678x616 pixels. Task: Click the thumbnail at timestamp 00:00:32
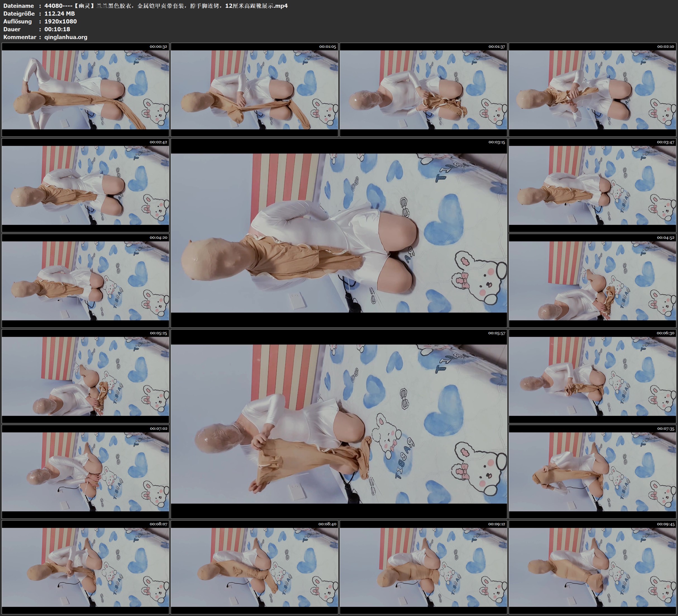[85, 90]
